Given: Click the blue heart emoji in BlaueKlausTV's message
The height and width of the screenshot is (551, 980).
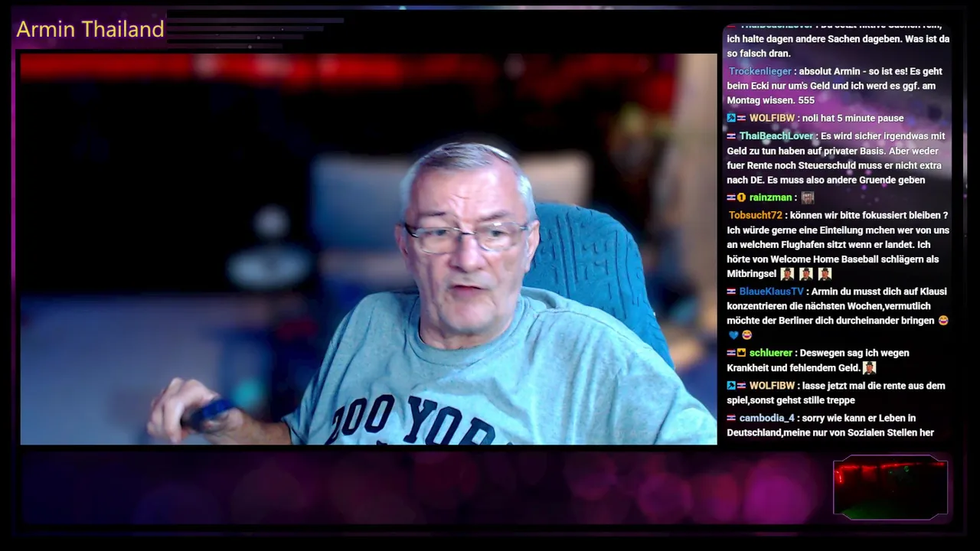Looking at the screenshot, I should 733,335.
